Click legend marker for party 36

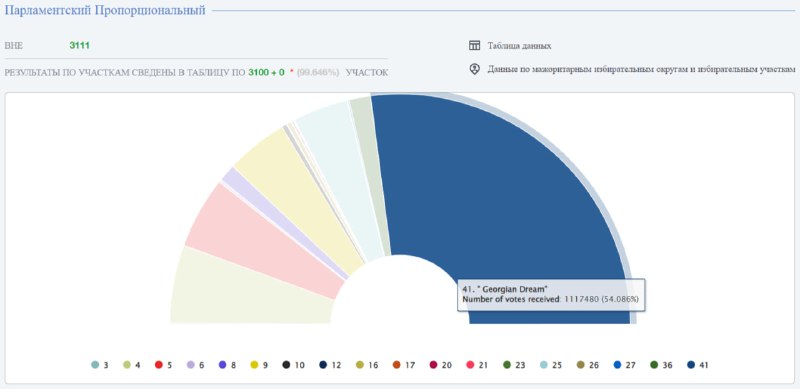pos(654,365)
